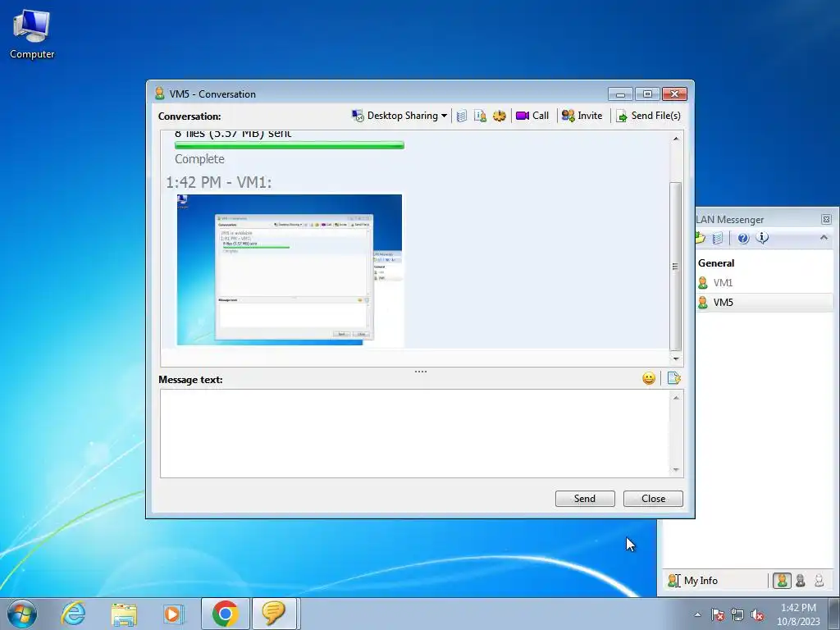The image size is (840, 630).
Task: Click the Close button in conversation window
Action: pos(653,499)
